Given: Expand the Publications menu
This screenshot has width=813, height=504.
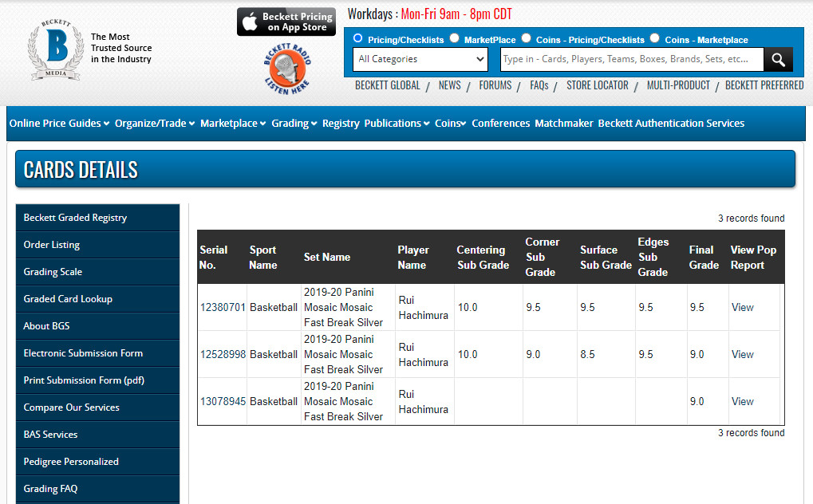Looking at the screenshot, I should click(397, 124).
